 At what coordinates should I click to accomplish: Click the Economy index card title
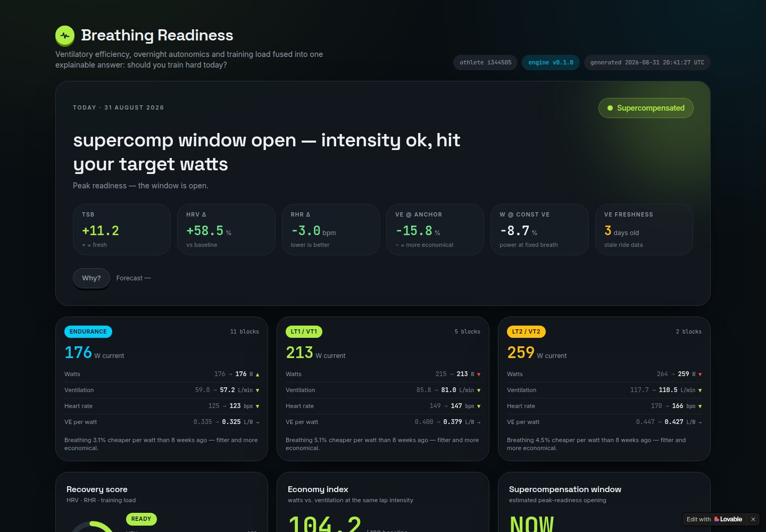point(318,489)
